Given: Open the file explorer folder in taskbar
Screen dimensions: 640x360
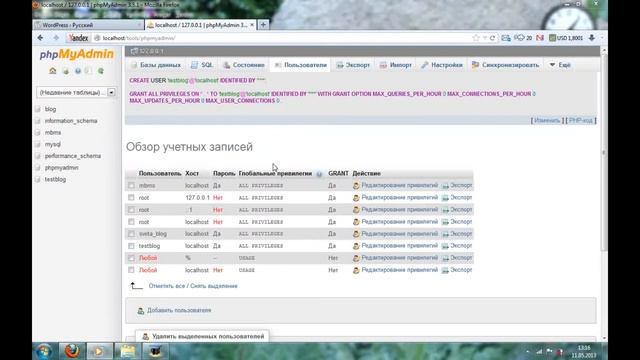Looking at the screenshot, I should point(127,351).
